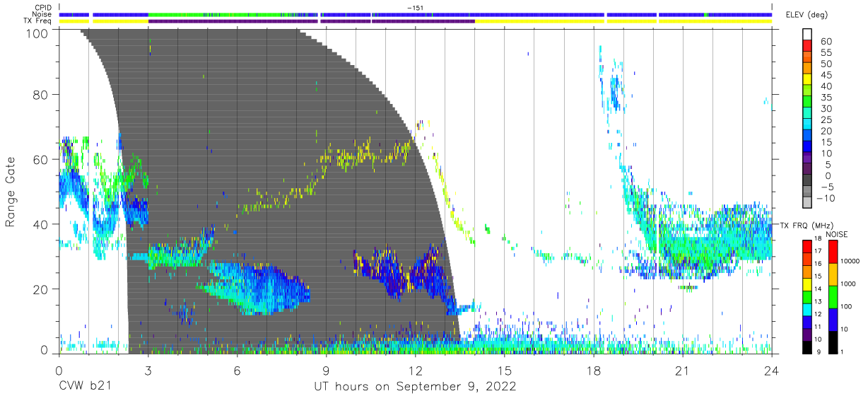Click the 'NOISE' legend title
868x401 pixels.
click(838, 234)
